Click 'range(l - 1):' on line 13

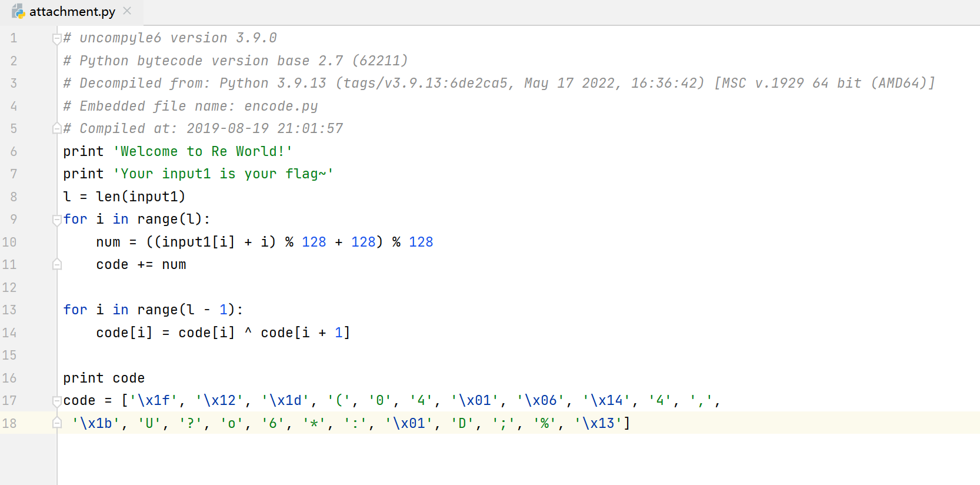point(190,310)
